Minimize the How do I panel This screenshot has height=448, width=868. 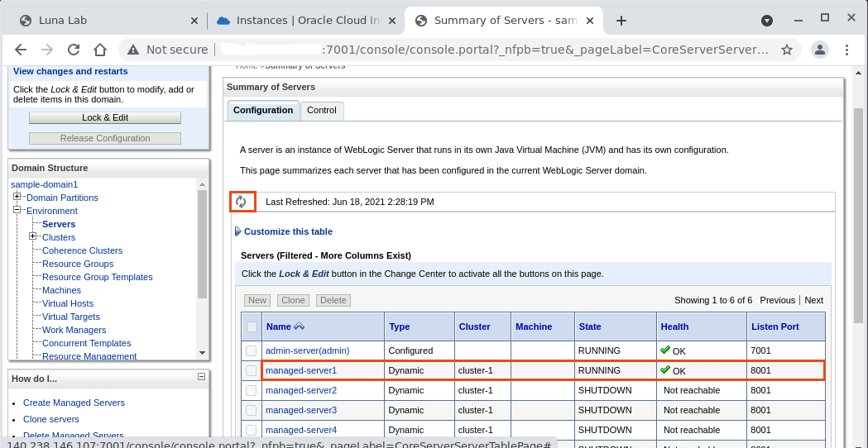202,377
